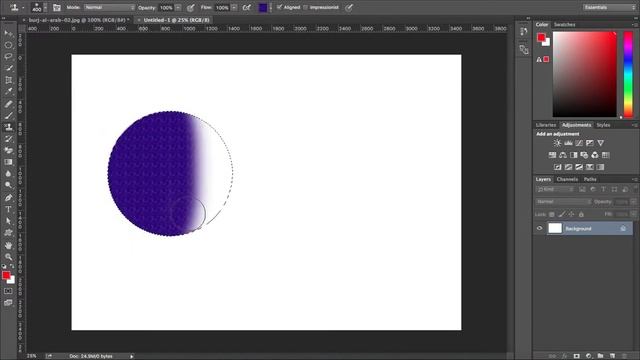Toggle the Brush panel button in options bar
This screenshot has height=360, width=640.
click(x=57, y=7)
